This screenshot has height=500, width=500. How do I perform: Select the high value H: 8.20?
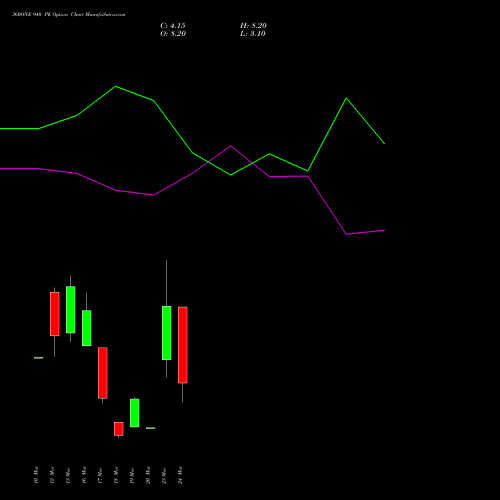coord(253,26)
